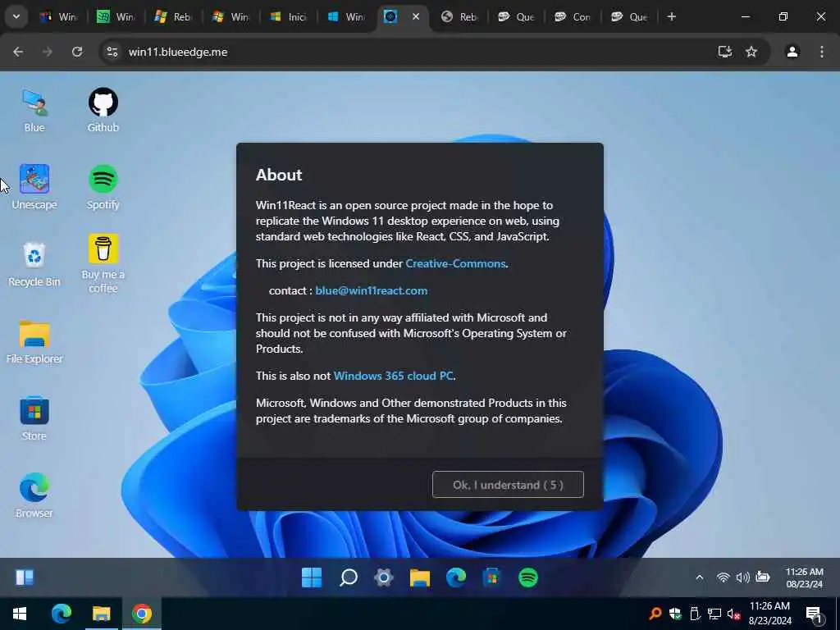Image resolution: width=840 pixels, height=630 pixels.
Task: Click Chrome in the host taskbar
Action: coord(141,614)
